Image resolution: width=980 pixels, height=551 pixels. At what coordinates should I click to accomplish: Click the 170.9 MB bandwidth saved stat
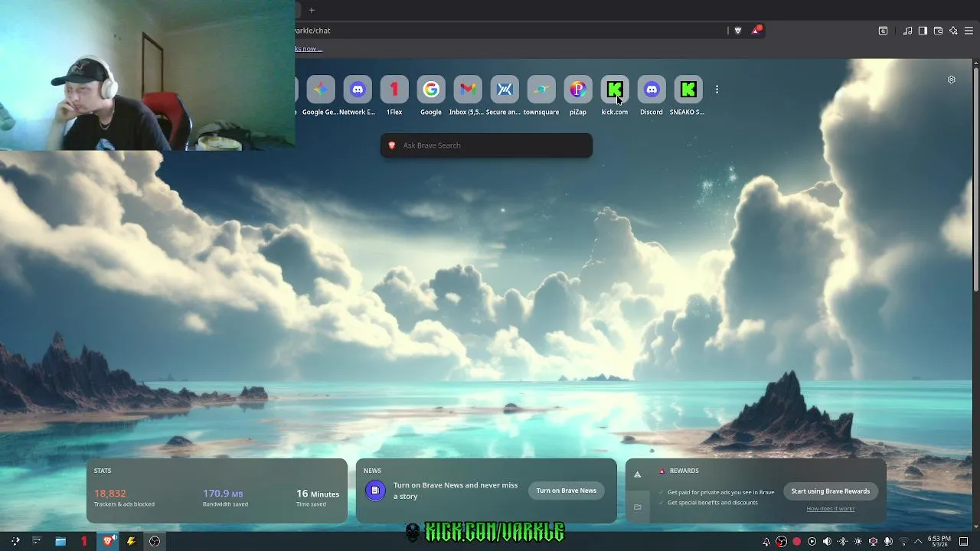tap(225, 497)
